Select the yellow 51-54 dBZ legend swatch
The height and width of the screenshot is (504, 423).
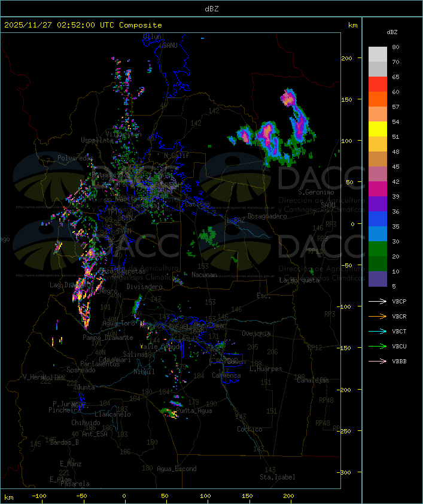(x=378, y=129)
